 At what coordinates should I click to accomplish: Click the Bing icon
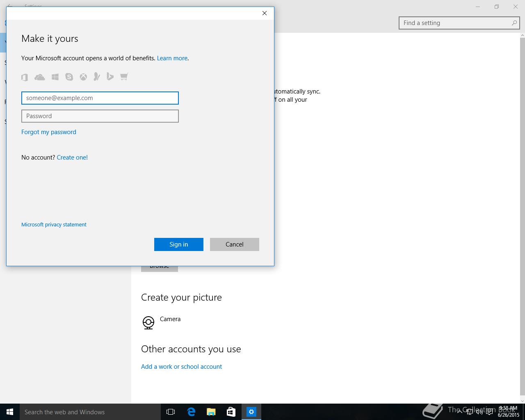110,77
